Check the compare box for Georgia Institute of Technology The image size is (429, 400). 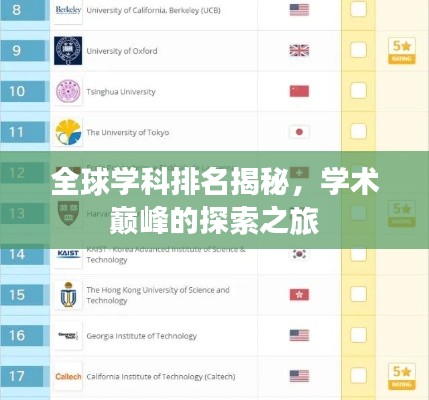coord(358,335)
